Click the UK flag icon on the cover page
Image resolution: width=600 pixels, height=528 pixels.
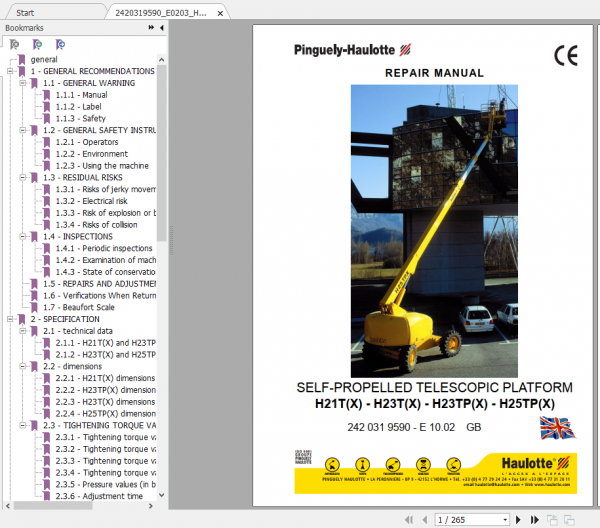click(557, 428)
